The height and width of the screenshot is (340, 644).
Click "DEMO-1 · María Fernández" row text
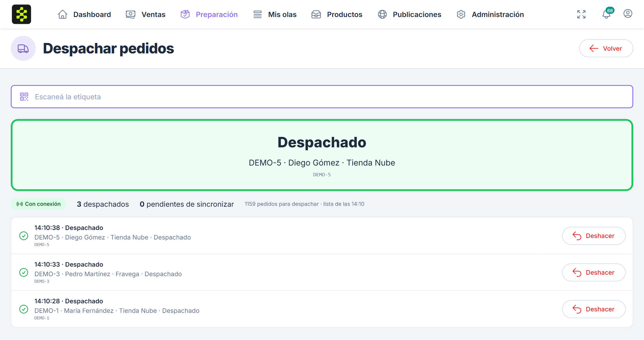[74, 311]
